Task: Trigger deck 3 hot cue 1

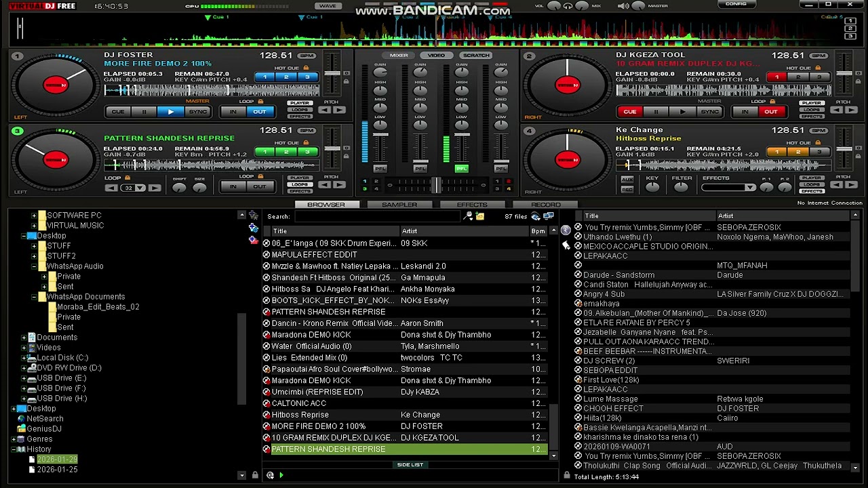Action: coord(265,152)
